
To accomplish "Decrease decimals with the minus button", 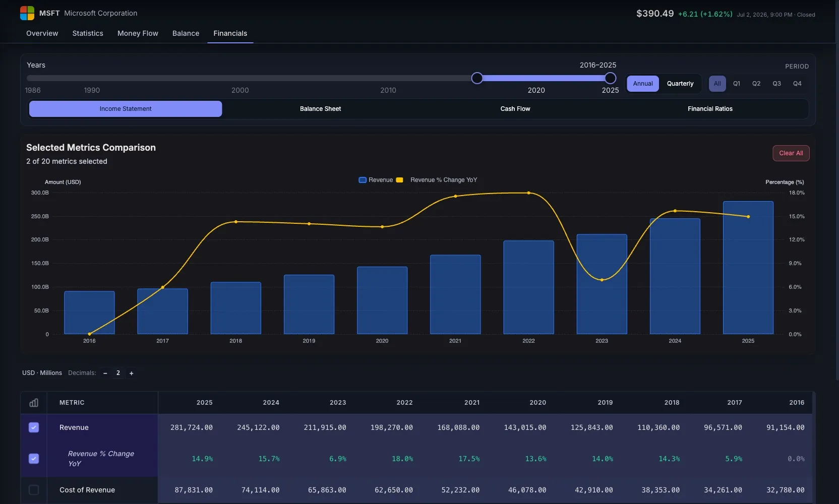I will (105, 373).
